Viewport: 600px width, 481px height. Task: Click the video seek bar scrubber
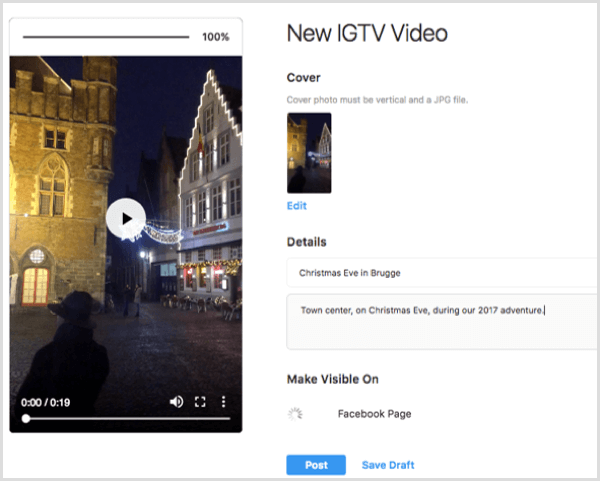click(26, 419)
